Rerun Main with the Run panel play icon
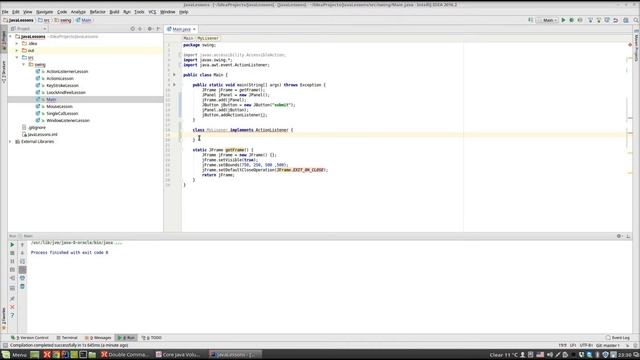This screenshot has height=360, width=640. click(12, 244)
